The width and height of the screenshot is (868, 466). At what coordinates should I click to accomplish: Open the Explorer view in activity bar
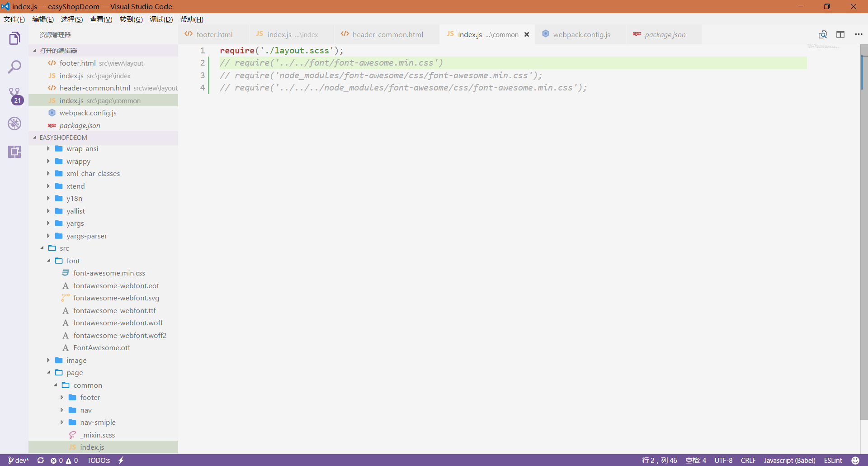pyautogui.click(x=14, y=38)
